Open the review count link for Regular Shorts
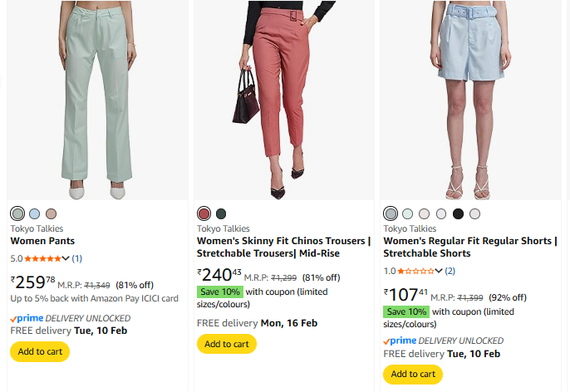 (x=450, y=271)
